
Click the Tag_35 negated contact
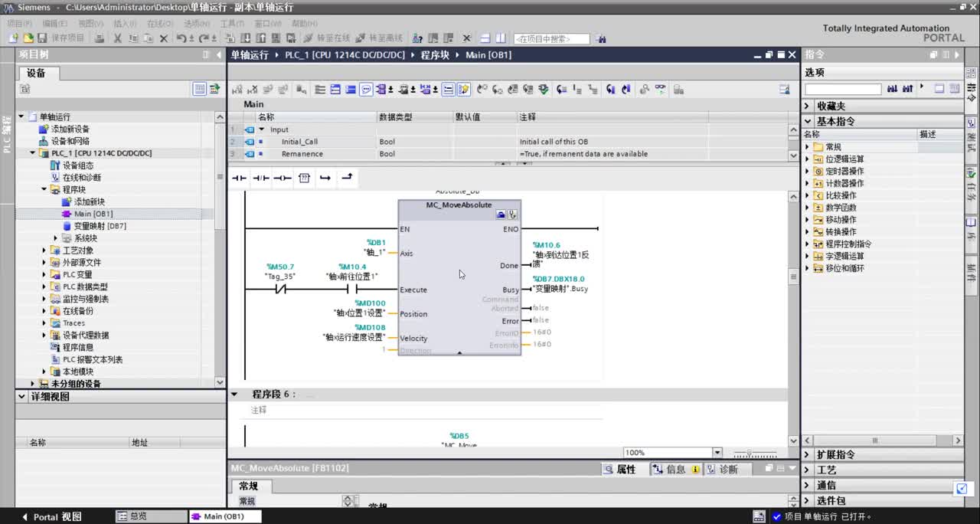click(279, 290)
